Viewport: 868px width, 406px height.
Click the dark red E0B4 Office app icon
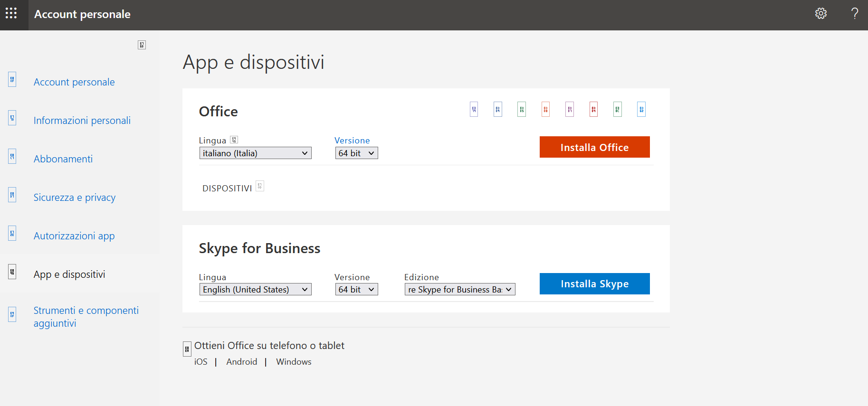pyautogui.click(x=593, y=109)
